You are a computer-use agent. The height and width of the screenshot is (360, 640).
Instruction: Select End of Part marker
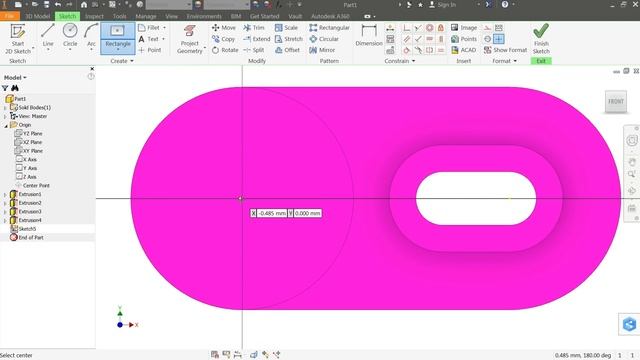(x=27, y=237)
